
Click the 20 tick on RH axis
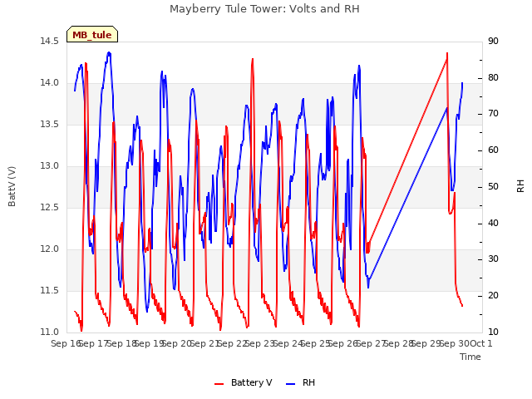tap(493, 296)
